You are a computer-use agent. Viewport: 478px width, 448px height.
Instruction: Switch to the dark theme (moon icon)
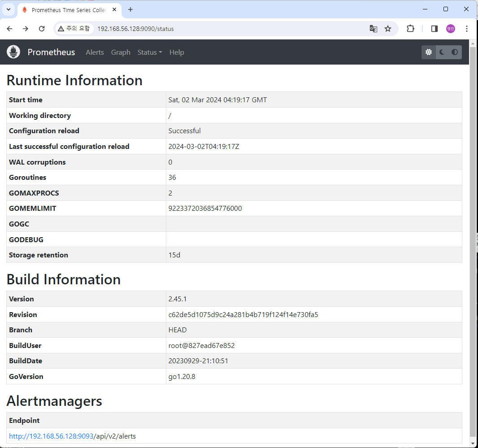click(442, 52)
